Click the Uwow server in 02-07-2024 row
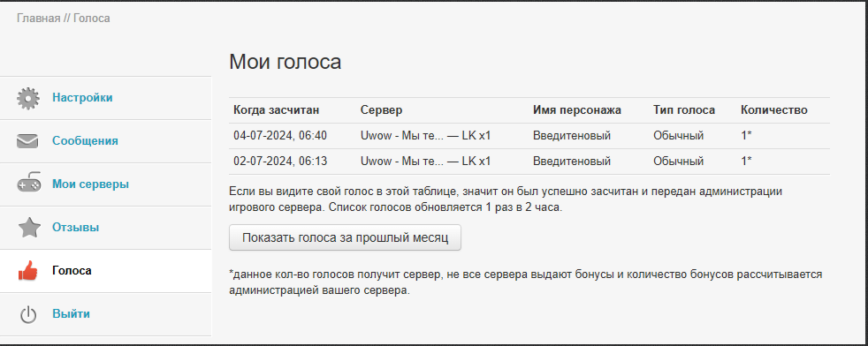The image size is (868, 346). click(426, 162)
